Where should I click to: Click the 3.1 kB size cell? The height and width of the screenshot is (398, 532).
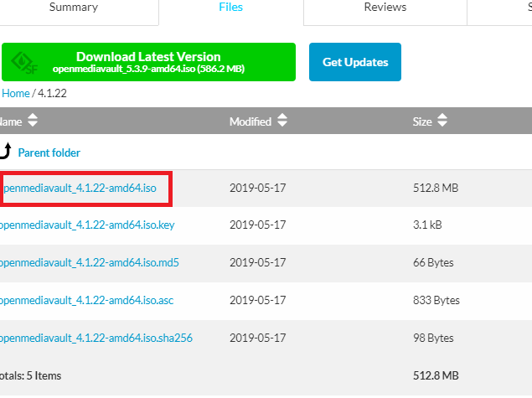tap(427, 225)
